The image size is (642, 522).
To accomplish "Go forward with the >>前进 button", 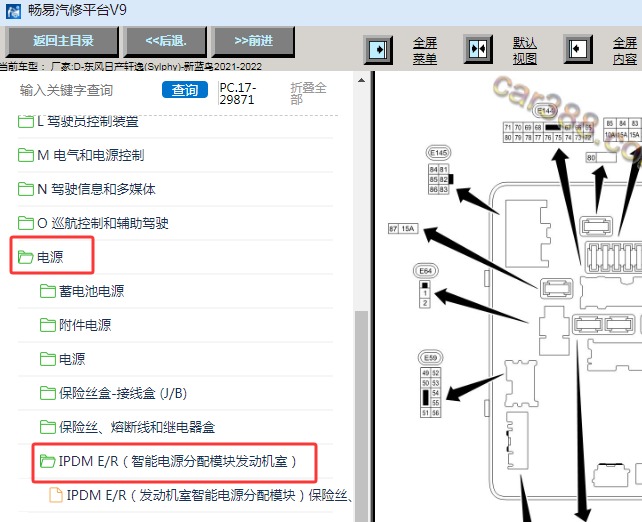I will pyautogui.click(x=253, y=41).
